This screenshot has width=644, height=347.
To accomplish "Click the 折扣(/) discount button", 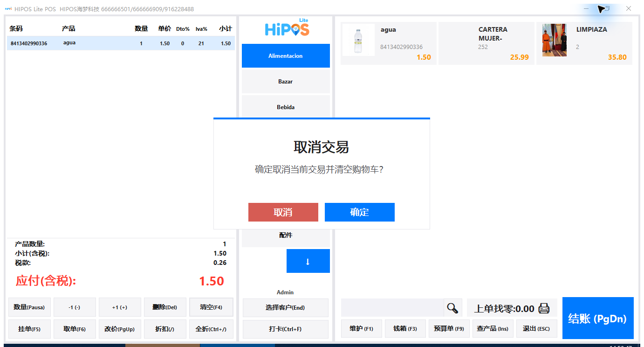I will 165,329.
